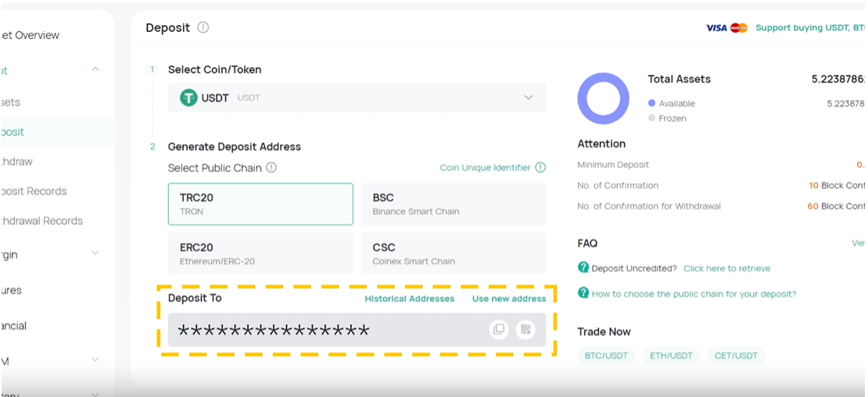Open Withdrawal Records in the sidebar
The height and width of the screenshot is (397, 868).
click(43, 220)
